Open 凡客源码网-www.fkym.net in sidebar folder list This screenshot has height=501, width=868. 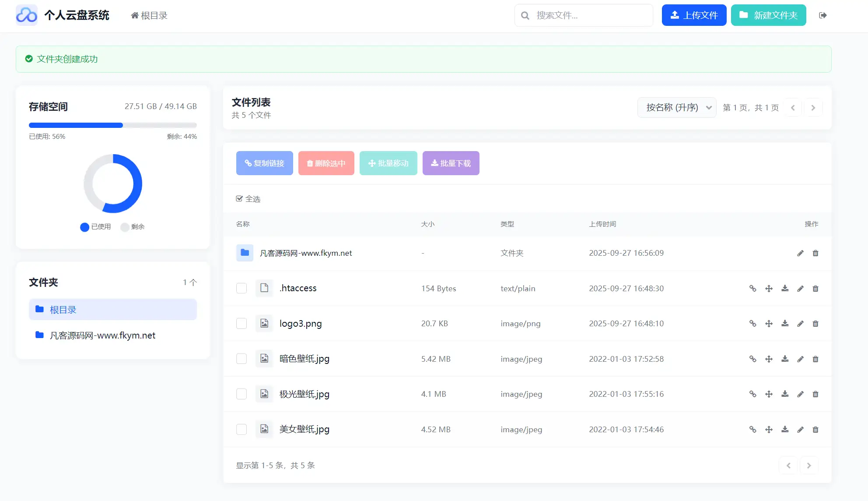[x=102, y=335]
